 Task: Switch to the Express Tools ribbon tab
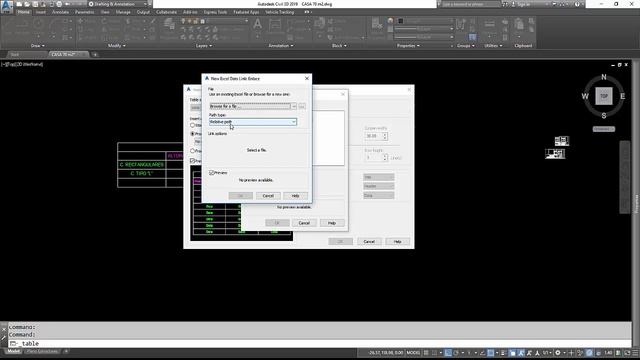click(215, 12)
